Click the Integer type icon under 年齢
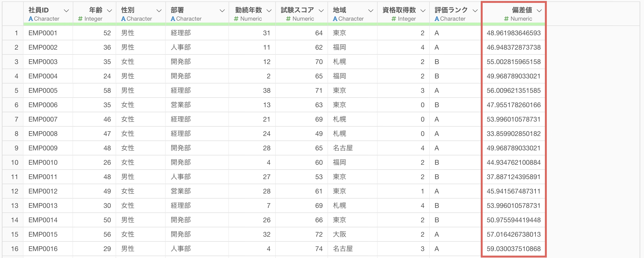This screenshot has width=644, height=258. (80, 19)
